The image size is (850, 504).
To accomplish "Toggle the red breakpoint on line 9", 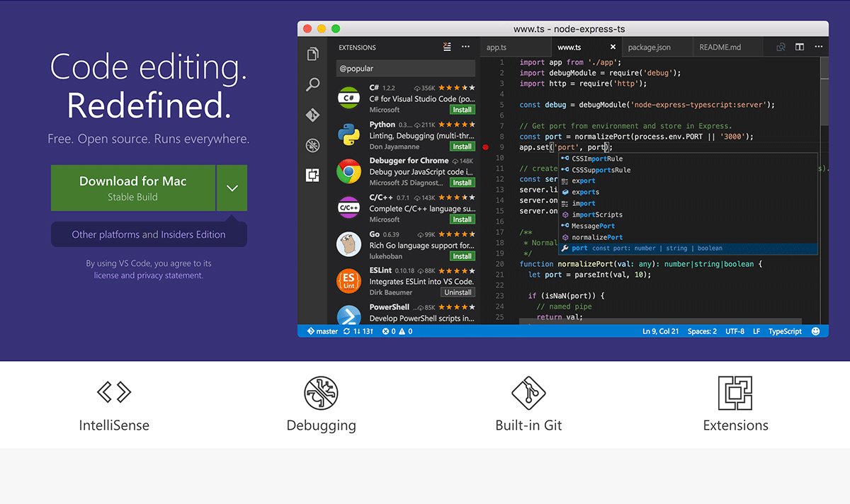I will pos(486,147).
